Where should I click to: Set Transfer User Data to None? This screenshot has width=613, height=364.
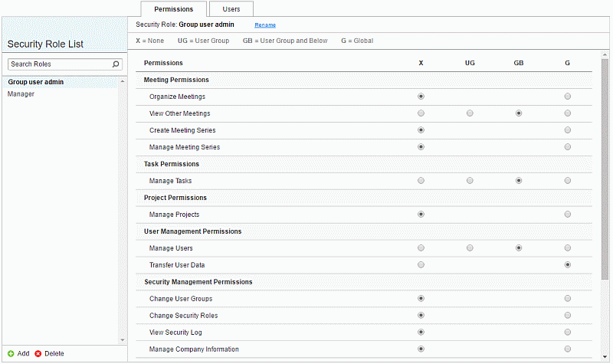421,264
